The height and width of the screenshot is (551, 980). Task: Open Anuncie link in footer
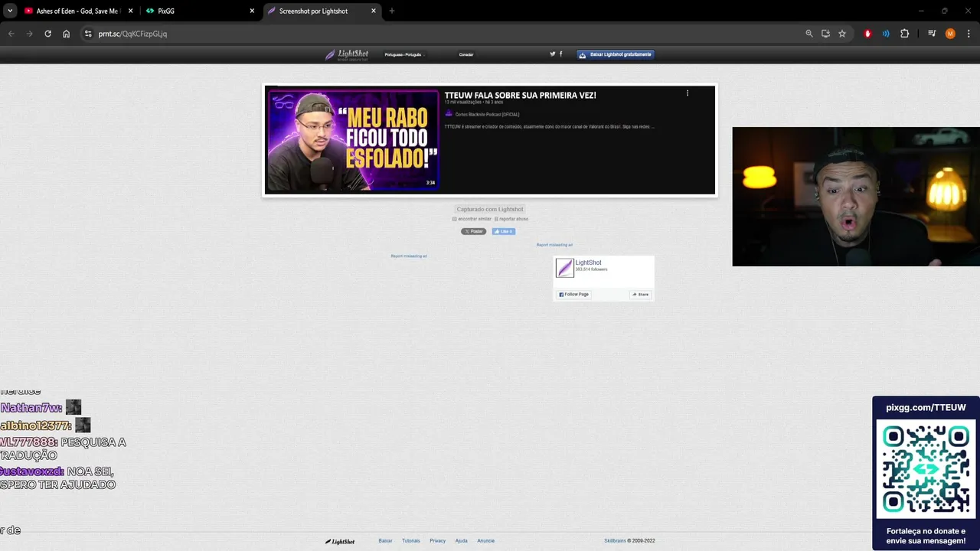pos(486,541)
